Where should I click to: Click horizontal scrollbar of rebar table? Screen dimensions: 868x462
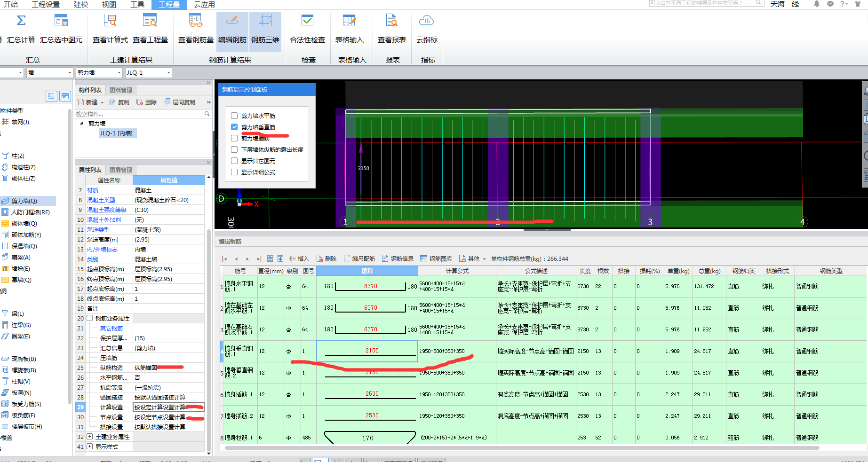(522, 448)
